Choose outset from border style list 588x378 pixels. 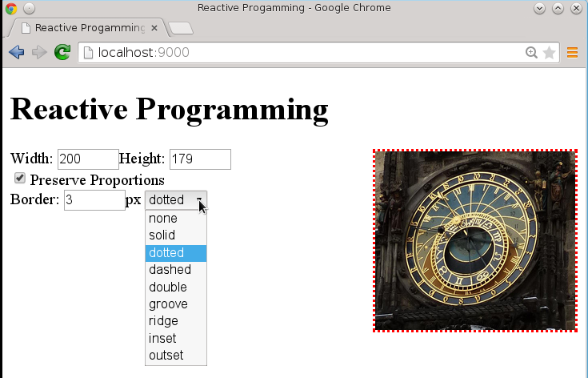(x=176, y=355)
